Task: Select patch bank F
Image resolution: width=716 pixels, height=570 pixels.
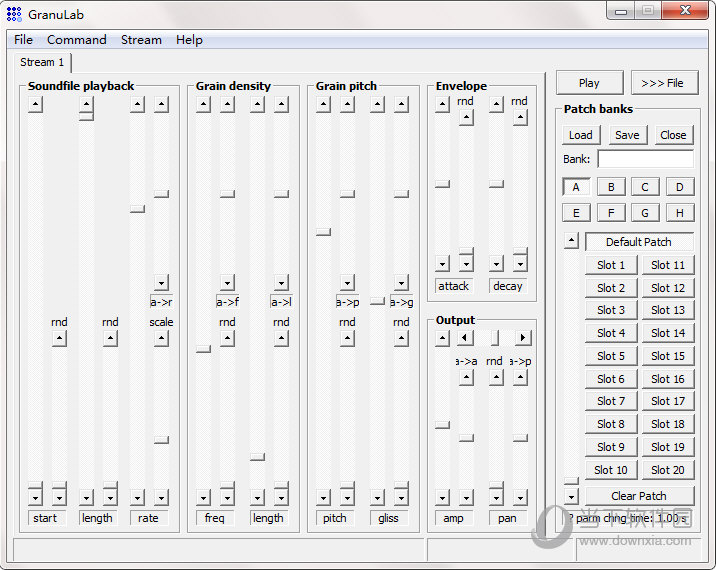Action: coord(611,213)
